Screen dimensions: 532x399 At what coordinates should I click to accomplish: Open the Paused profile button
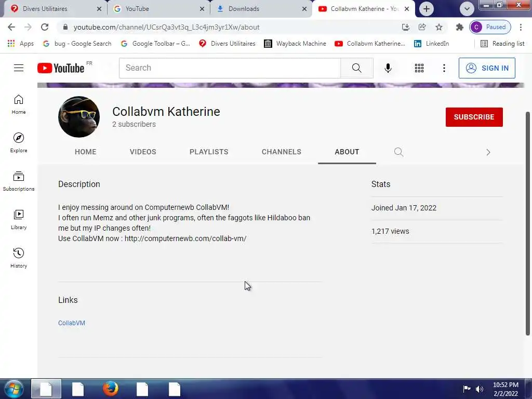pos(490,27)
